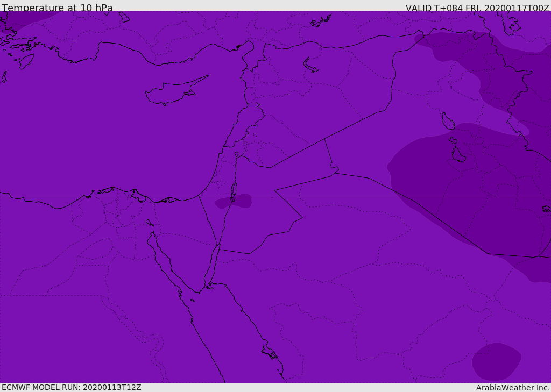Image resolution: width=551 pixels, height=392 pixels.
Task: Click the 'ArabiaWeather Inc' credit text
Action: [512, 388]
